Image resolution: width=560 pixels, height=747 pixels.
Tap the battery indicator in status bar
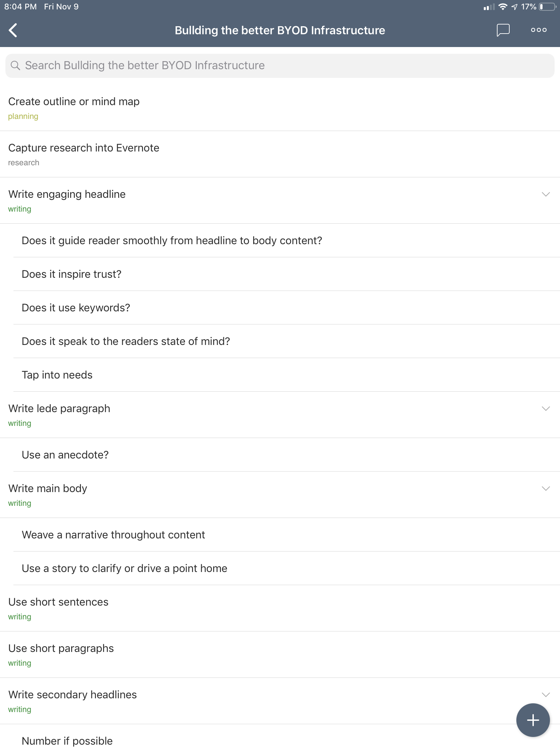pos(548,7)
